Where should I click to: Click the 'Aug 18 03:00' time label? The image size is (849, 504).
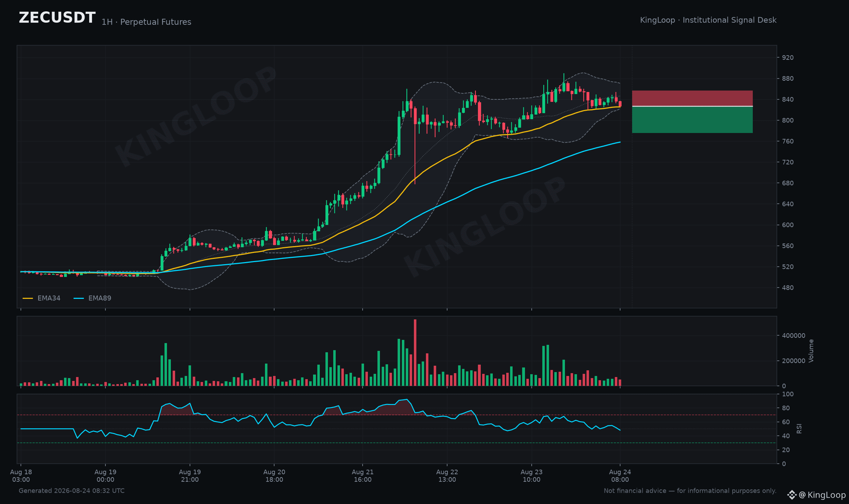[x=21, y=476]
